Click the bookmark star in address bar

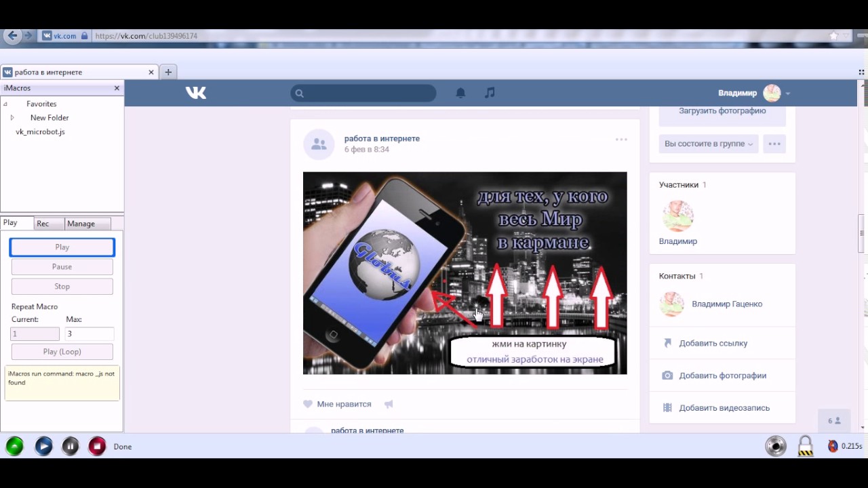(x=833, y=36)
